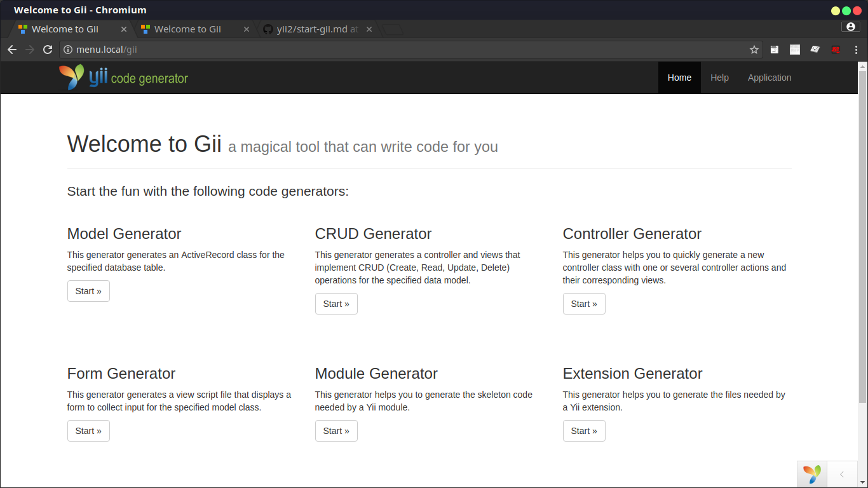Click the Model Generator heading
The width and height of the screenshot is (868, 488).
click(x=125, y=234)
